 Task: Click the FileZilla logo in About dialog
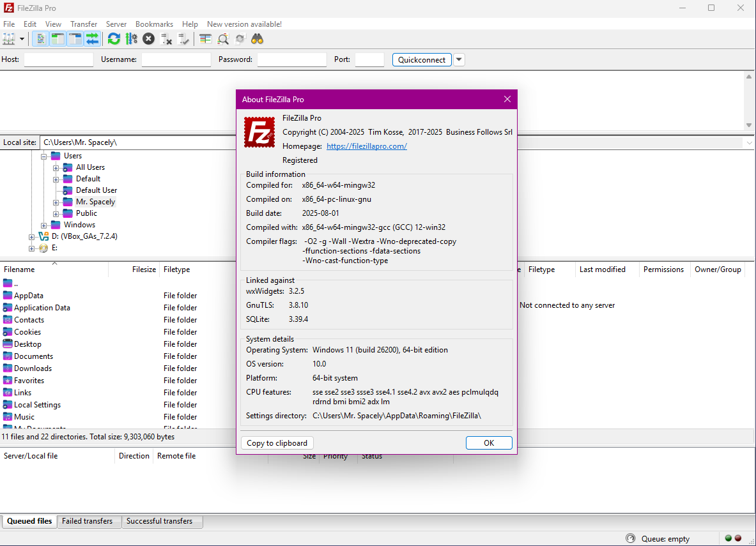click(x=259, y=133)
